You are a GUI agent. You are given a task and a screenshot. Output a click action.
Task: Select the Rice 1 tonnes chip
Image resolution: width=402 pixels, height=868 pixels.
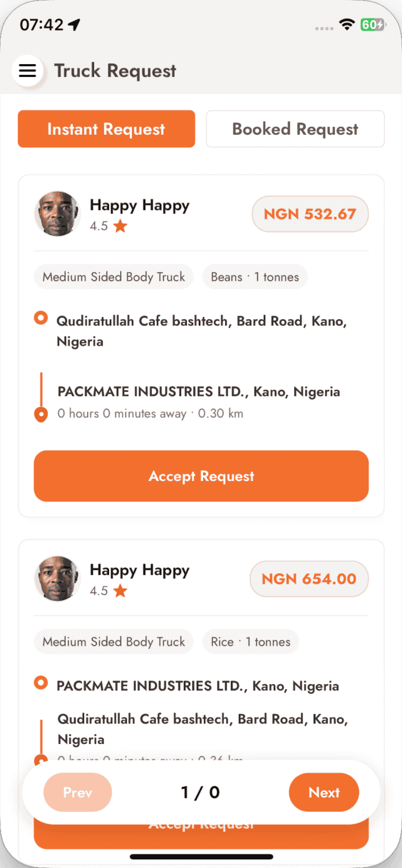(x=251, y=642)
